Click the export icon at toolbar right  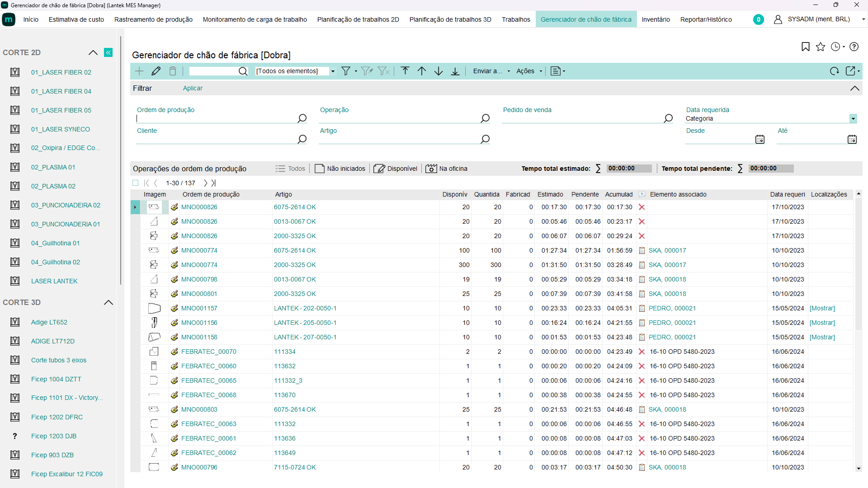coord(851,71)
